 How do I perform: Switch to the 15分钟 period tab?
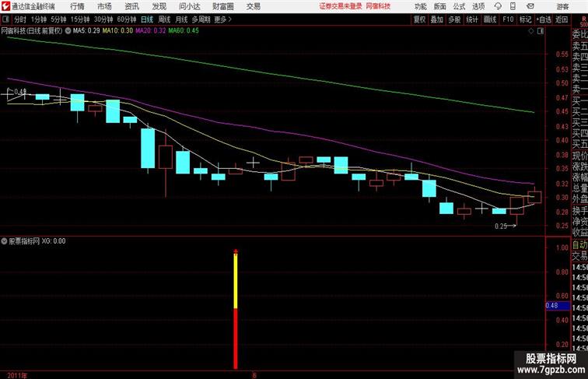click(80, 19)
